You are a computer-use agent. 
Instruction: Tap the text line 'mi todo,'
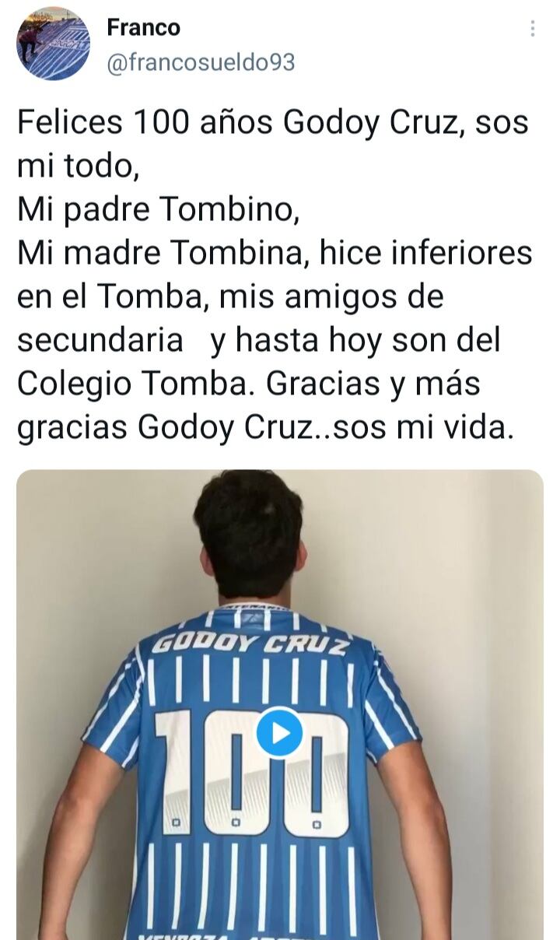(78, 166)
